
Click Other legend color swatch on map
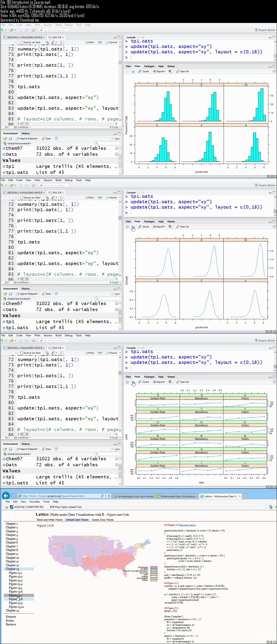click(154, 580)
